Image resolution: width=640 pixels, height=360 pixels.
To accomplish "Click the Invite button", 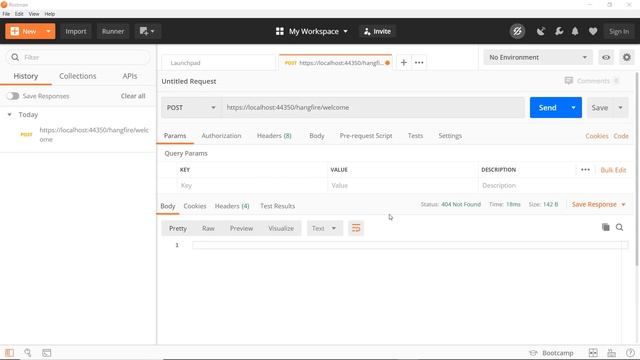I will pos(378,31).
